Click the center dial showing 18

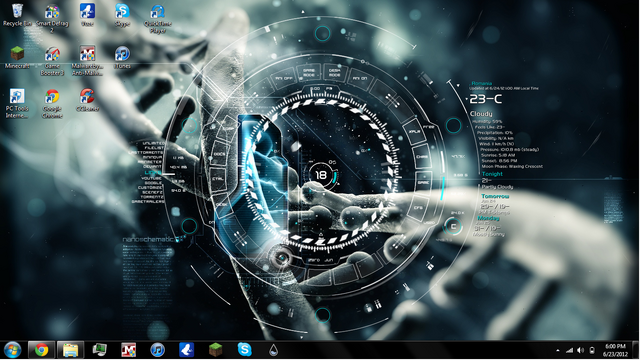click(x=321, y=175)
